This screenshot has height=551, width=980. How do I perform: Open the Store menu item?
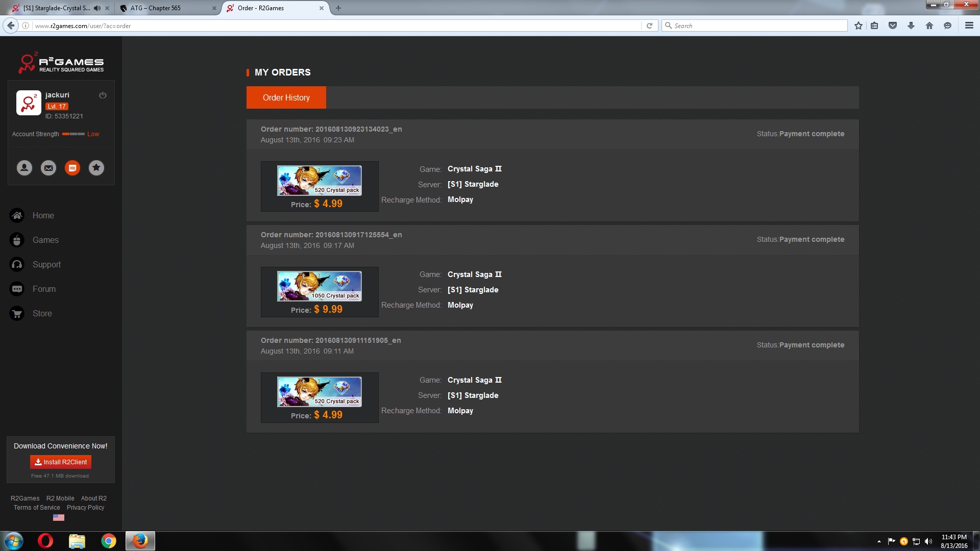(42, 314)
